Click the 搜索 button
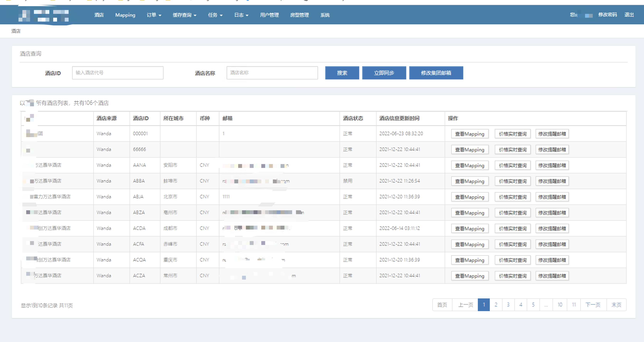This screenshot has width=644, height=342. [x=342, y=73]
